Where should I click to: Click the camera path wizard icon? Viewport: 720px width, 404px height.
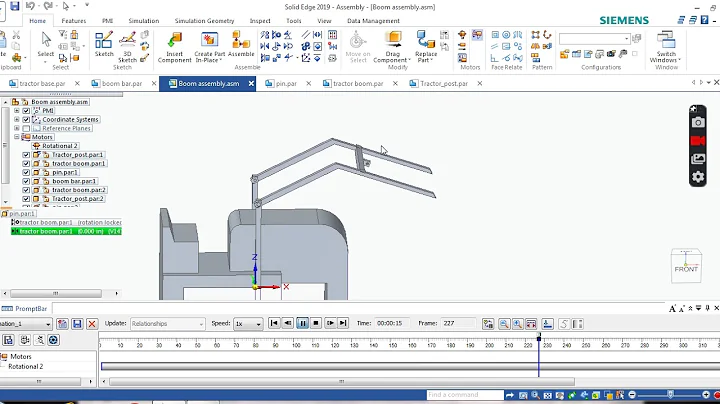coord(25,340)
